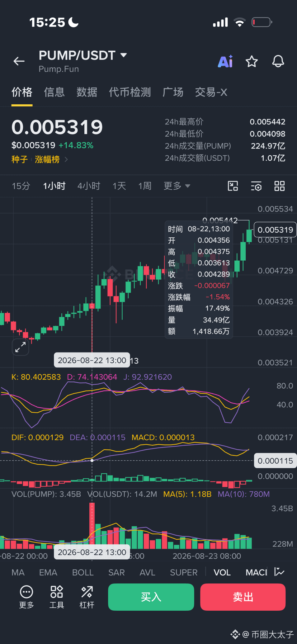Open chart indicator settings icon
Viewport: 297px width, 644px height.
[x=256, y=186]
